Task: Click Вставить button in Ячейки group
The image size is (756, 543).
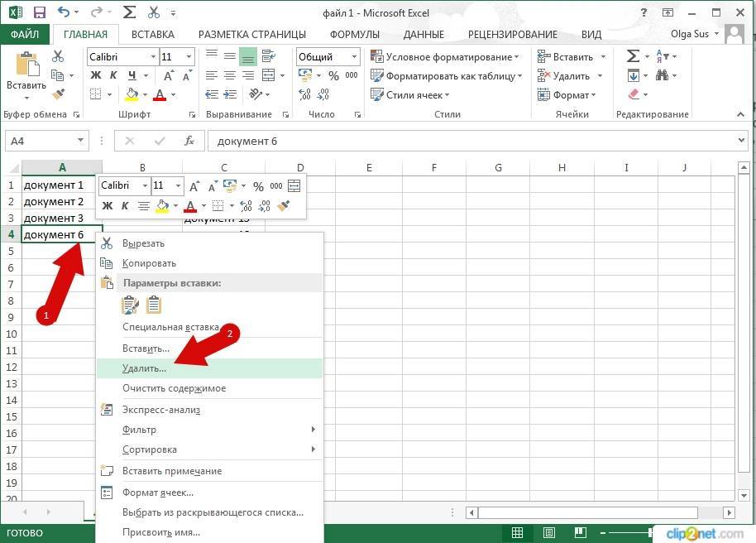Action: 565,57
